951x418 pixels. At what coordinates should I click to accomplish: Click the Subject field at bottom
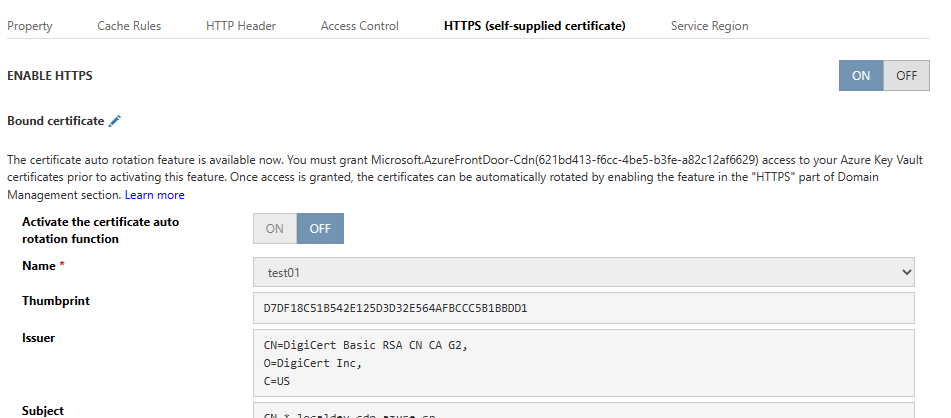584,411
